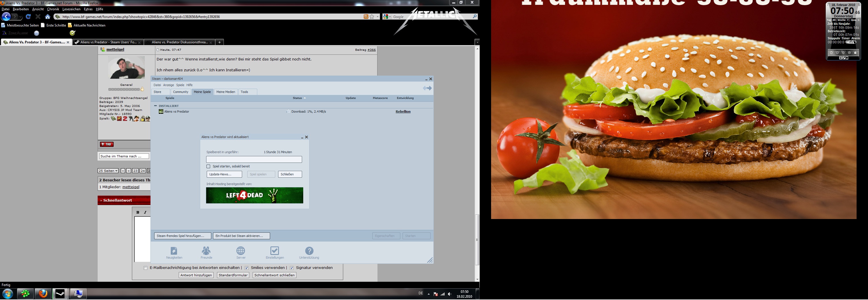This screenshot has width=868, height=300.
Task: Switch to Meine Medien tab
Action: click(226, 92)
